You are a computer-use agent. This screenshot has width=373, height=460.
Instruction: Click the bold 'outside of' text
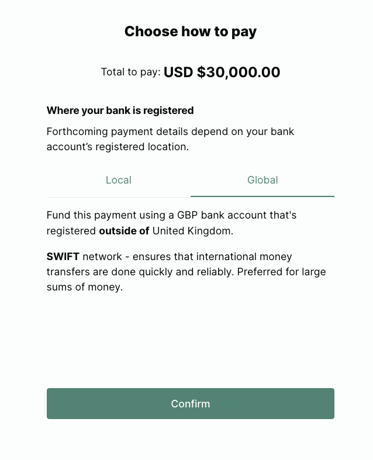(124, 231)
